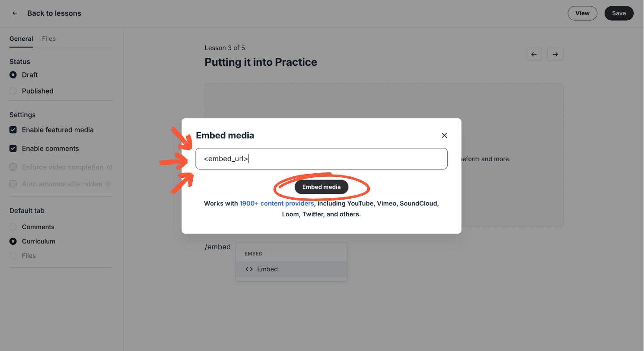Viewport: 644px width, 351px height.
Task: Select the Published status option
Action: 13,91
